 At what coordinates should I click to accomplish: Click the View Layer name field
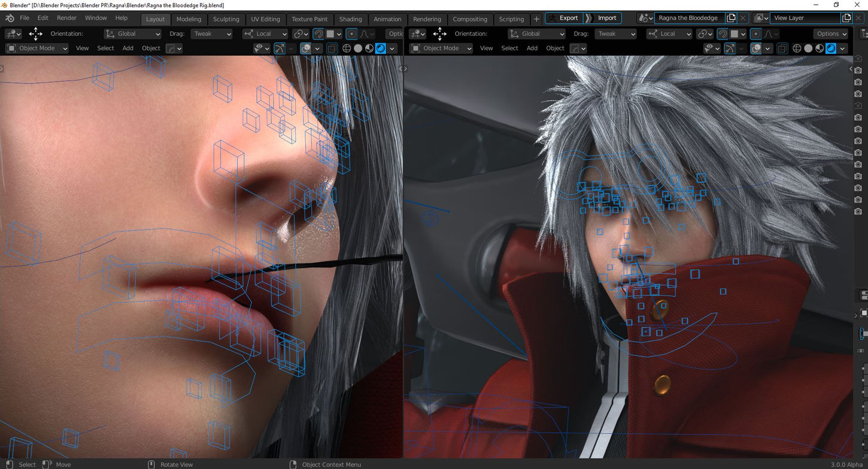point(805,18)
